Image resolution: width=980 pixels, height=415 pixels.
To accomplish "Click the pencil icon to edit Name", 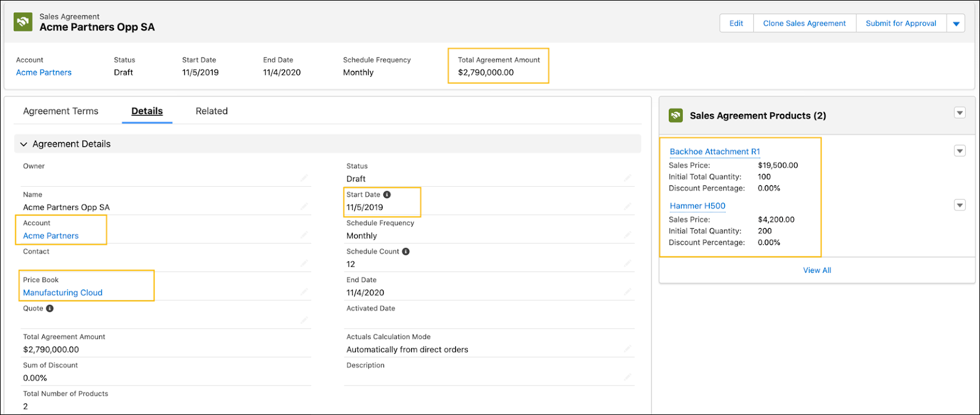I will pyautogui.click(x=304, y=206).
